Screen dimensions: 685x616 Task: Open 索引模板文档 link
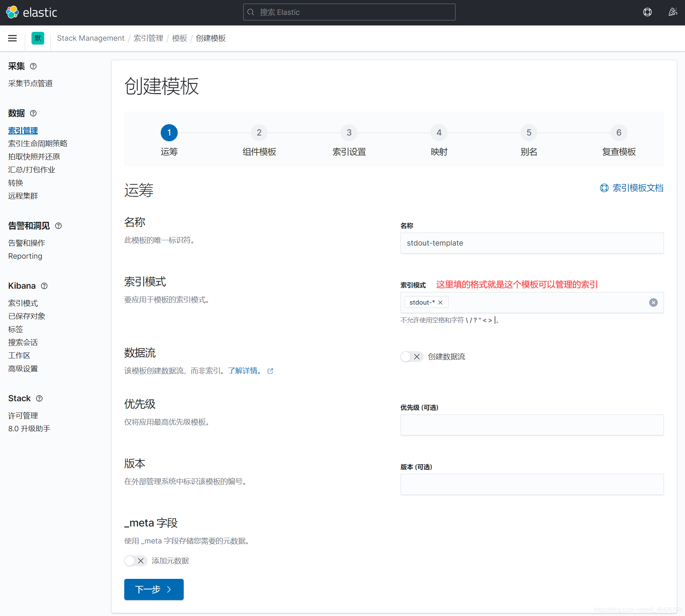[x=632, y=188]
